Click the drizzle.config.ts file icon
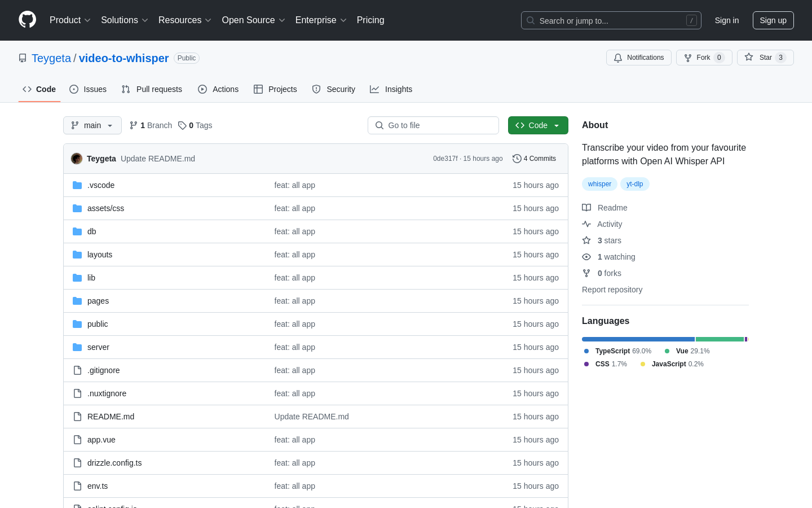This screenshot has height=508, width=812. click(77, 463)
